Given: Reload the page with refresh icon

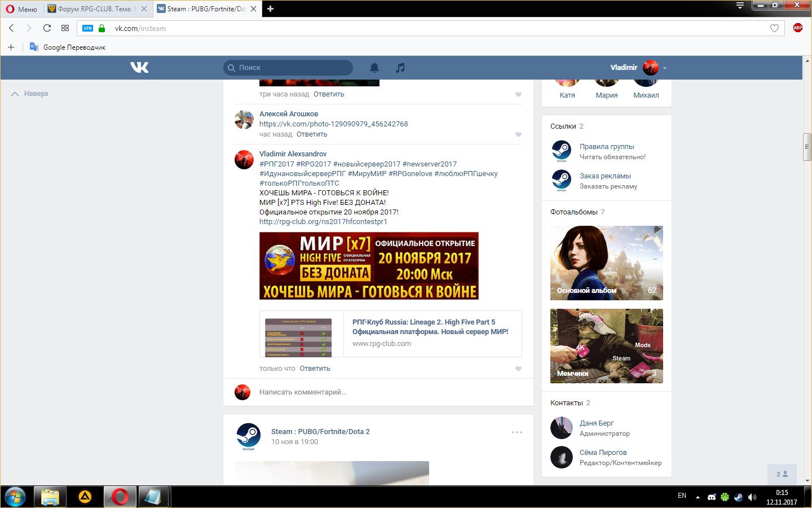Looking at the screenshot, I should click(x=47, y=28).
